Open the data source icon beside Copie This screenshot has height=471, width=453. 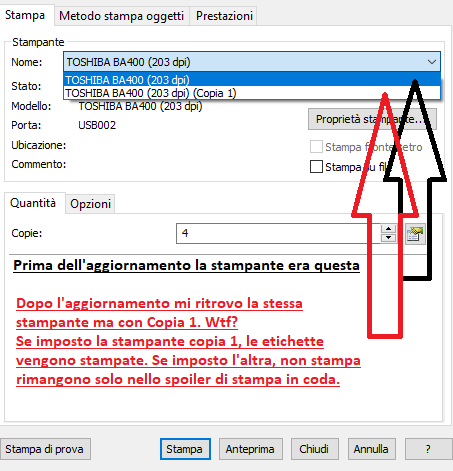[415, 234]
